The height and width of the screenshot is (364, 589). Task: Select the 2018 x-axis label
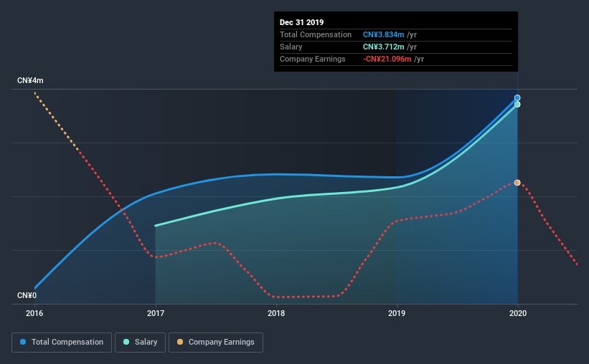[x=276, y=313]
